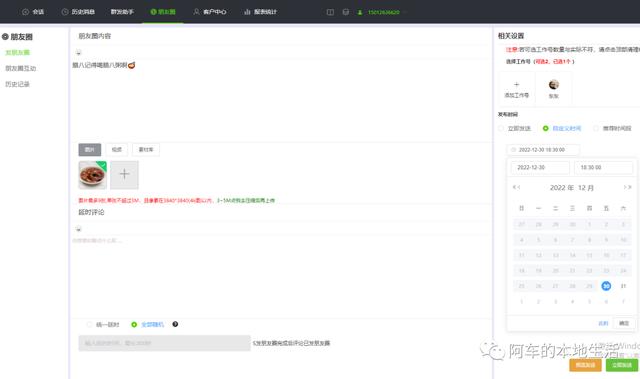The width and height of the screenshot is (640, 379).
Task: Select the 推荐时间段 radio option
Action: point(612,129)
